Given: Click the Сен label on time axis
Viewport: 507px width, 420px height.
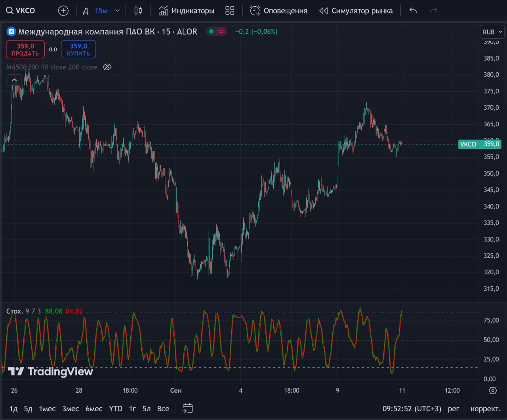Looking at the screenshot, I should (x=176, y=390).
